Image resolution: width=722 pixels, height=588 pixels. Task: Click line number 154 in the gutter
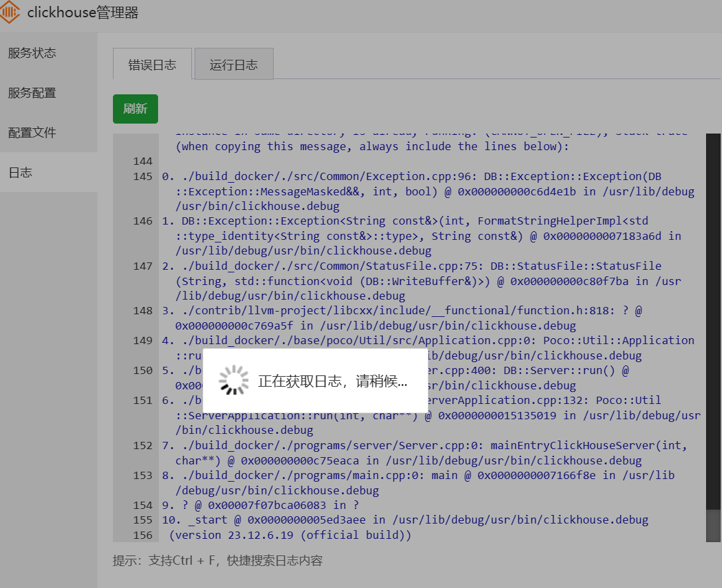(143, 506)
